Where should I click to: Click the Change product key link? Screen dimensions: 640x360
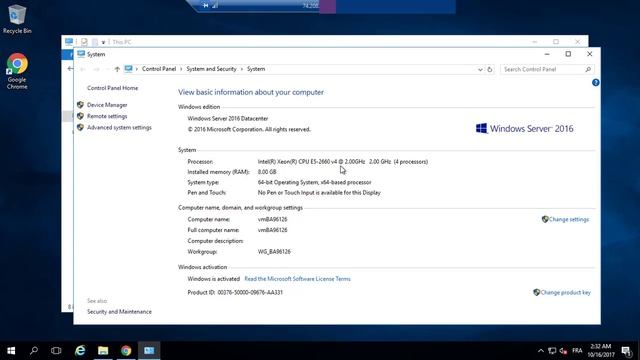point(565,293)
